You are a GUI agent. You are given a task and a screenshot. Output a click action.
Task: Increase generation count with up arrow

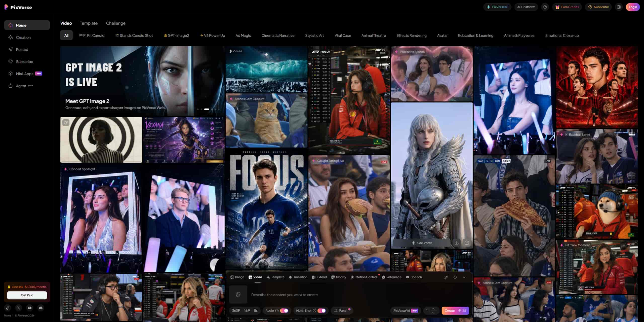tap(433, 309)
